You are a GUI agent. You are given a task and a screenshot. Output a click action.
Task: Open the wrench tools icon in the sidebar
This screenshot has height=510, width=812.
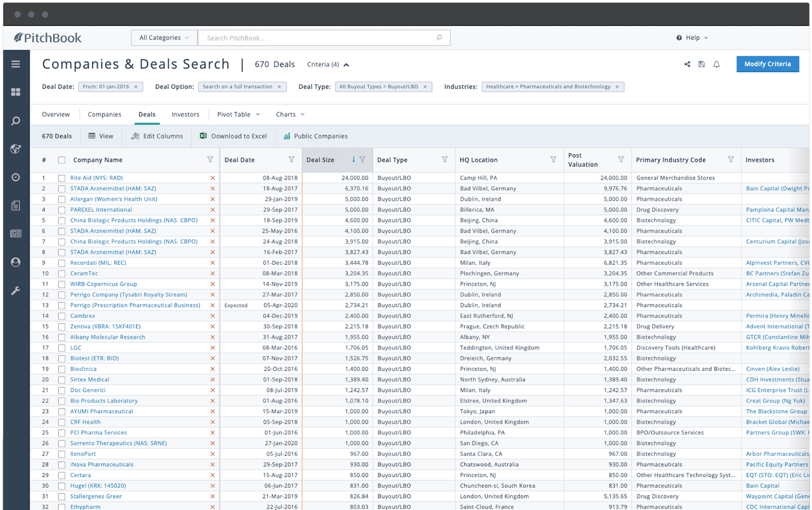pyautogui.click(x=16, y=291)
